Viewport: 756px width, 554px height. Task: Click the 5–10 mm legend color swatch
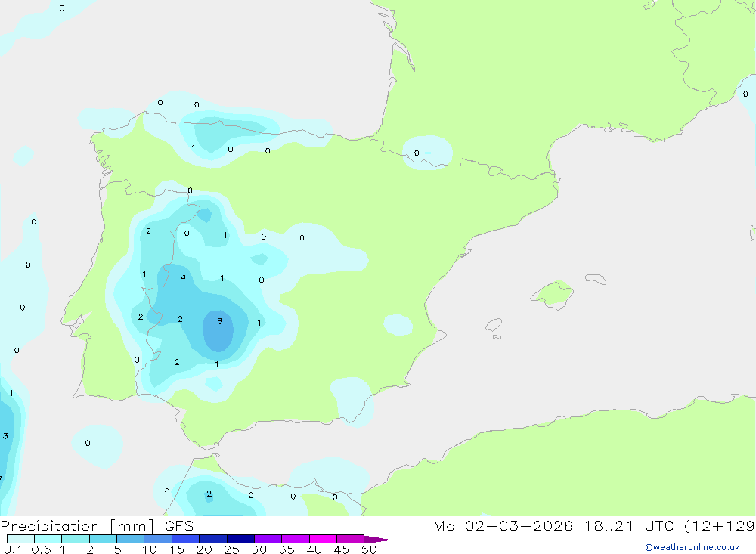(x=130, y=539)
